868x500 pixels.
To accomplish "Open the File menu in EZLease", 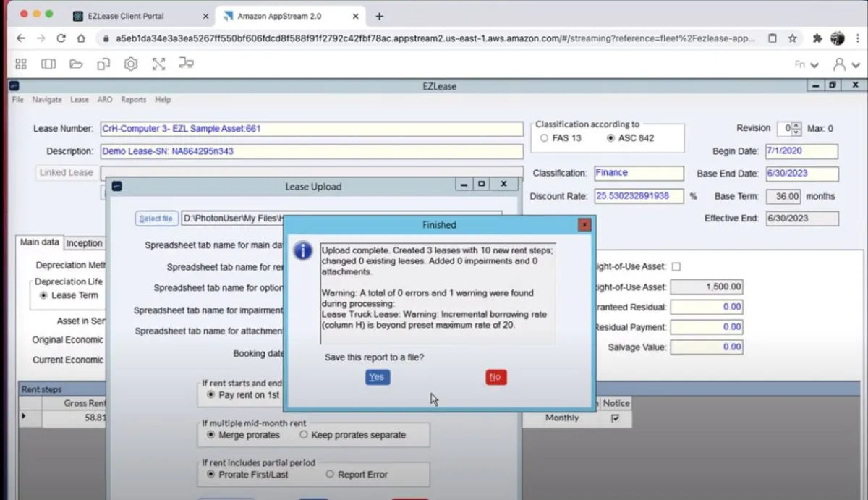I will click(18, 100).
